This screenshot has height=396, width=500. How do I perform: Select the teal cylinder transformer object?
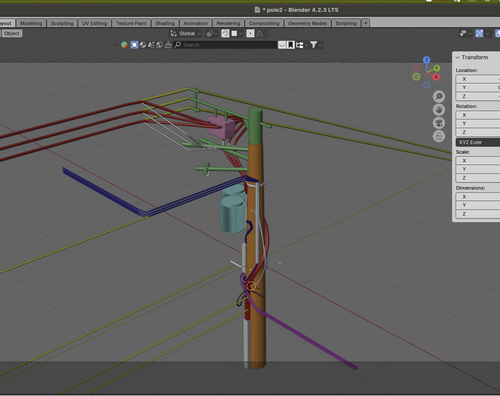pos(232,214)
